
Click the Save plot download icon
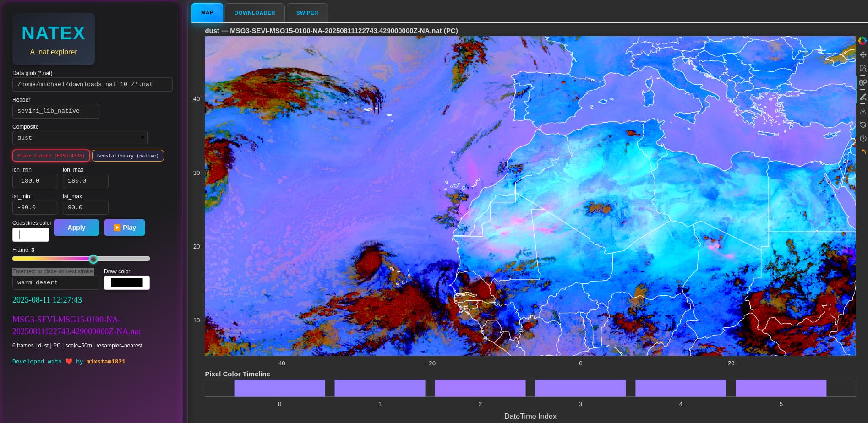coord(863,111)
